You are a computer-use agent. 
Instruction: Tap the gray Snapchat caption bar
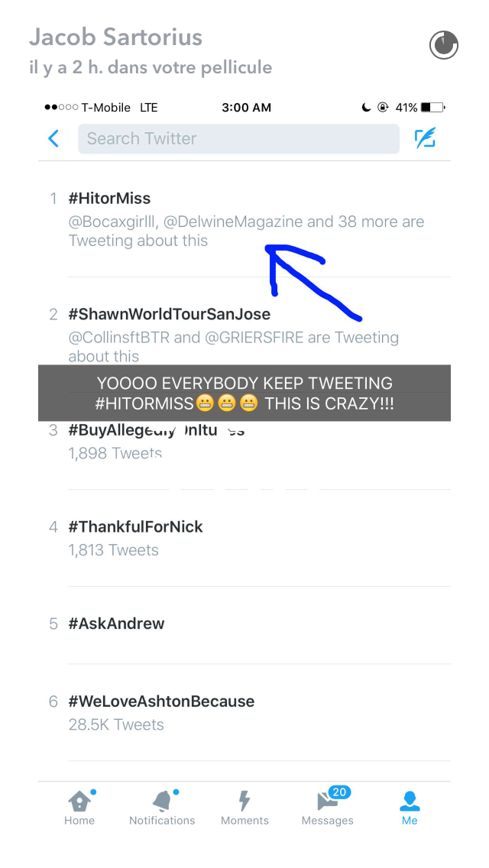pos(244,393)
